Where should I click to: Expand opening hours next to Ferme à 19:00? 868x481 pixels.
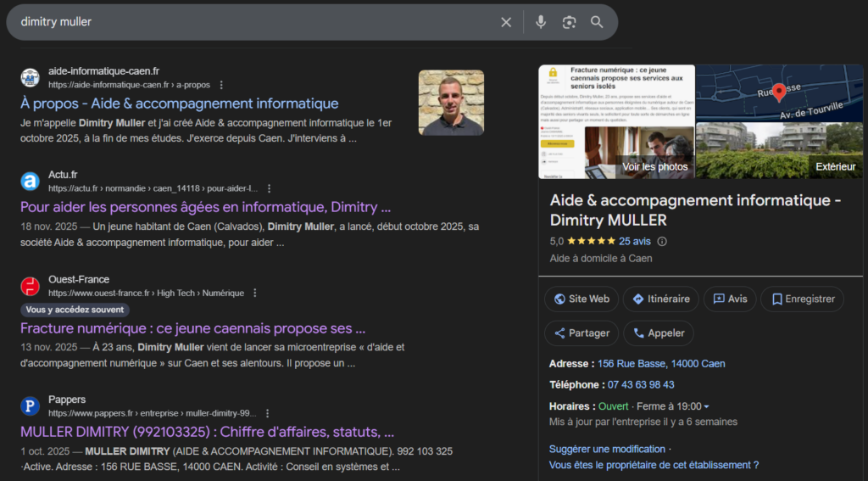[706, 406]
